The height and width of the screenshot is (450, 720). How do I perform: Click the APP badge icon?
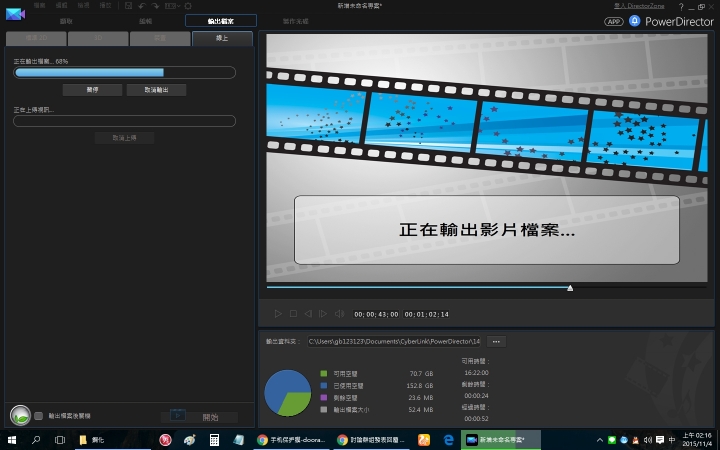pos(613,22)
